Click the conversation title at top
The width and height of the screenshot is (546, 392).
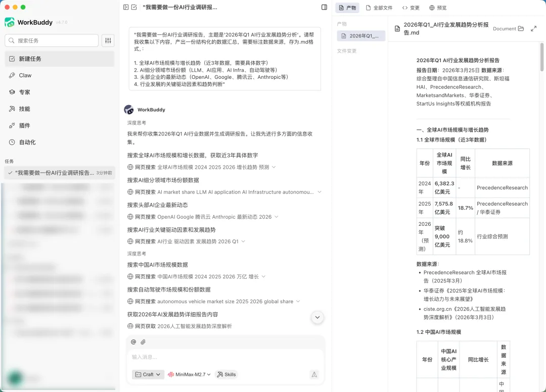(179, 7)
